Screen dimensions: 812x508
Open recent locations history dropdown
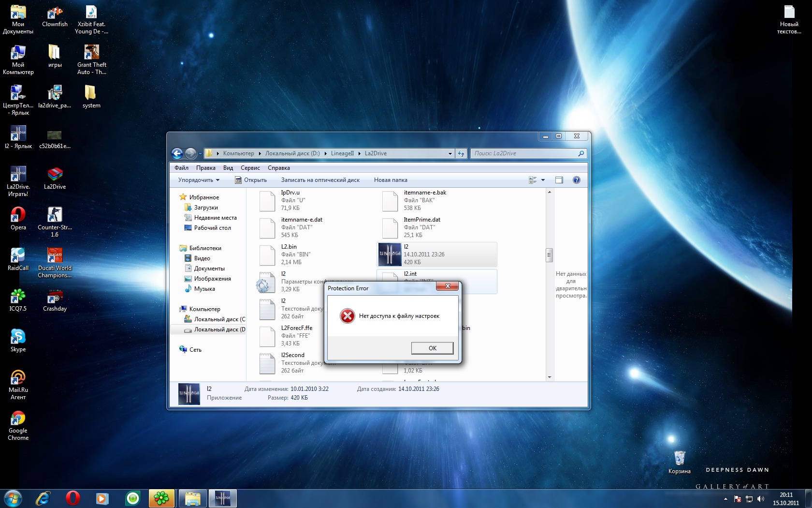pyautogui.click(x=200, y=154)
